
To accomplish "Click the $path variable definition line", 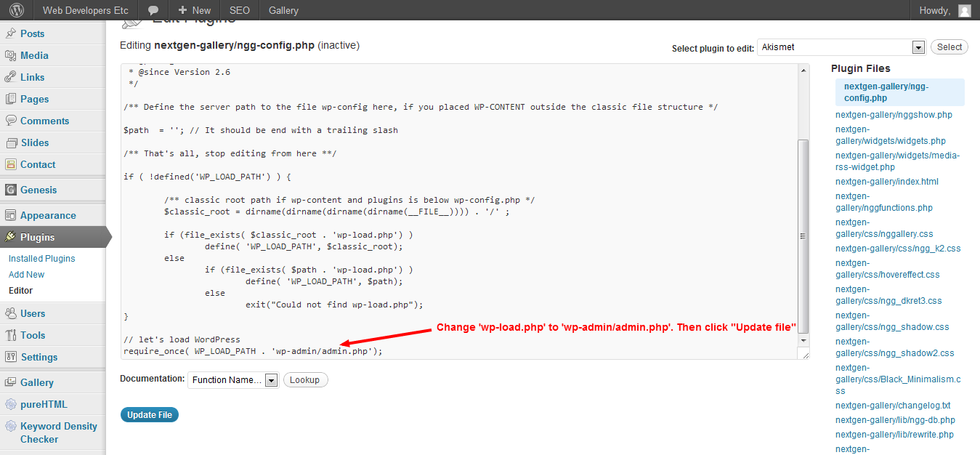I will 261,130.
